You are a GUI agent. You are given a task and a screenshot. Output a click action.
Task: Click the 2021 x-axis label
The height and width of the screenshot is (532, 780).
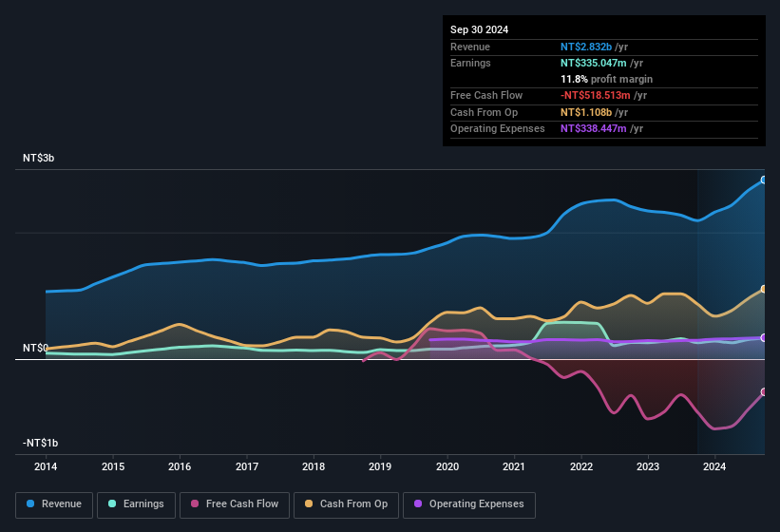coord(514,466)
